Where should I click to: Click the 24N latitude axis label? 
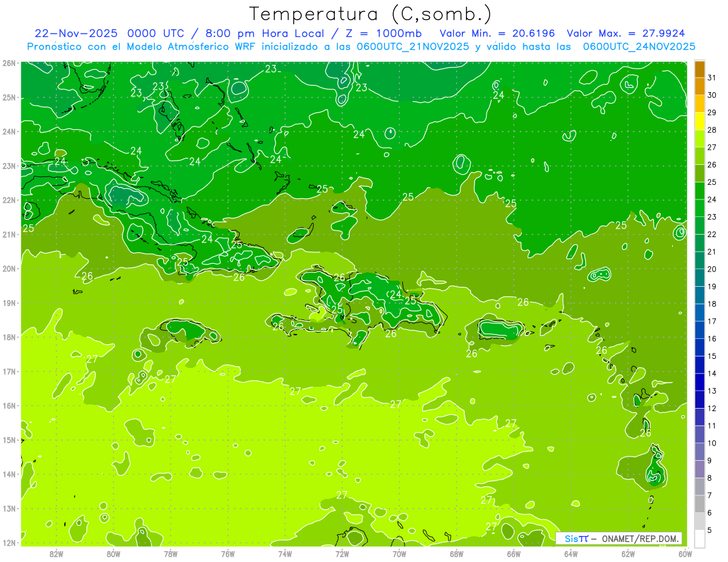pos(8,132)
